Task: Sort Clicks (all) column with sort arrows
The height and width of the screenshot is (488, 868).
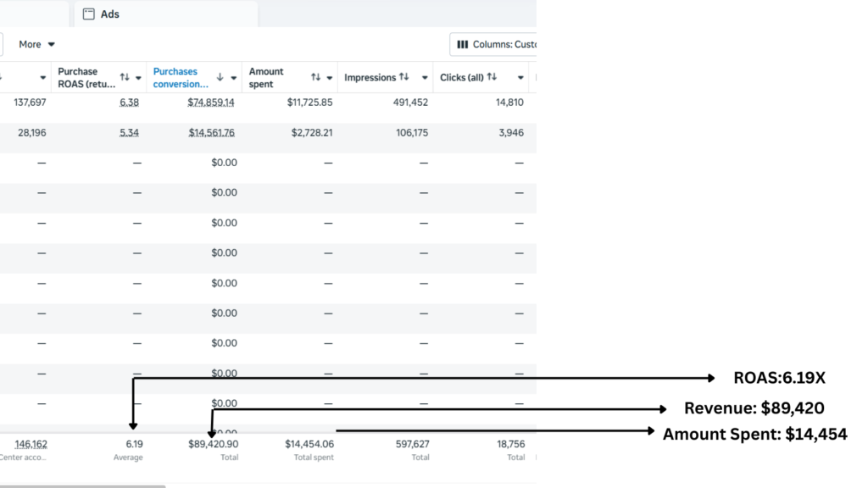Action: (x=492, y=77)
